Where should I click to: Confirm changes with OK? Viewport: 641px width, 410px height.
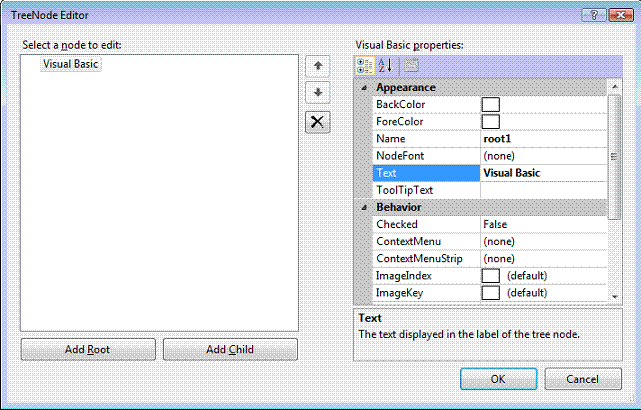tap(498, 379)
